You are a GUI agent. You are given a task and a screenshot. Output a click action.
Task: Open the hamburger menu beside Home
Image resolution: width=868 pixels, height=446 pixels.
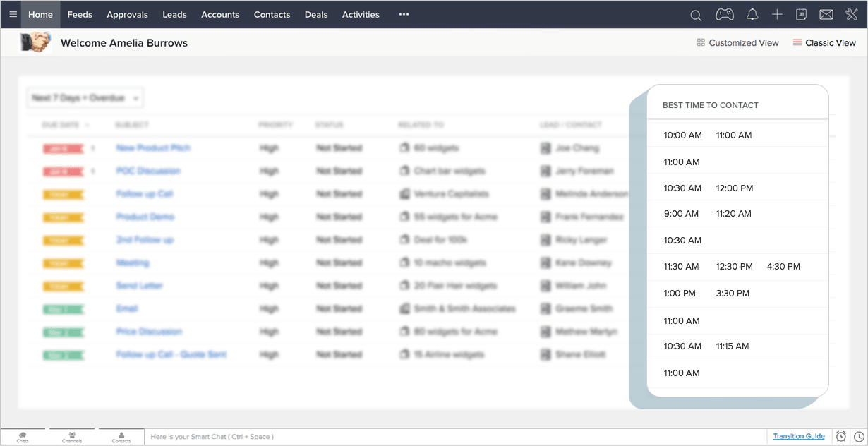[13, 14]
